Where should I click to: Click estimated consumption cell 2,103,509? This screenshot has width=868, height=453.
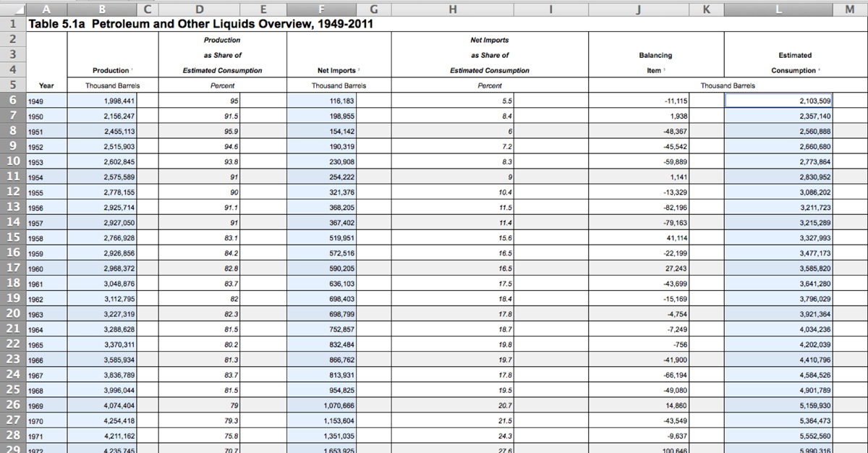(778, 101)
